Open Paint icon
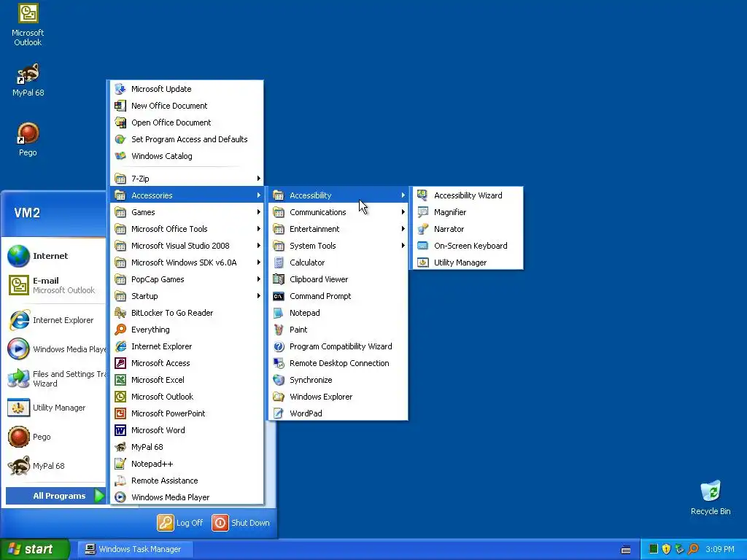 (279, 330)
